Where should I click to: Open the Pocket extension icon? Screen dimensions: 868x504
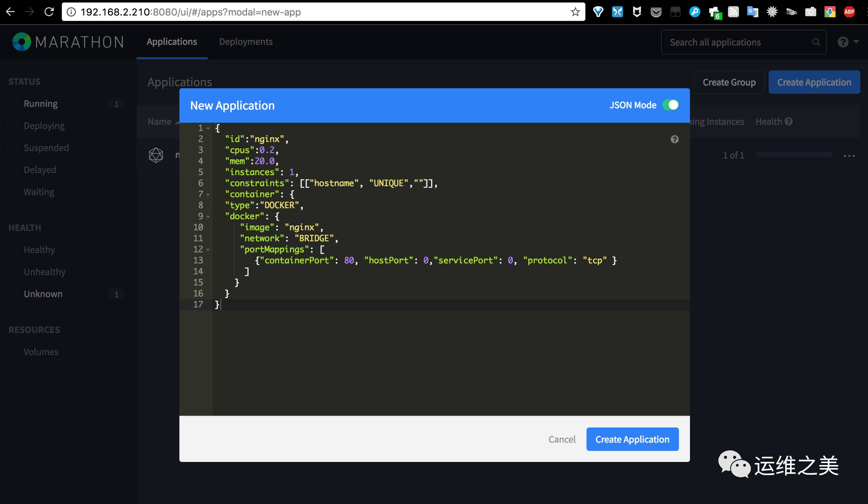tap(656, 12)
